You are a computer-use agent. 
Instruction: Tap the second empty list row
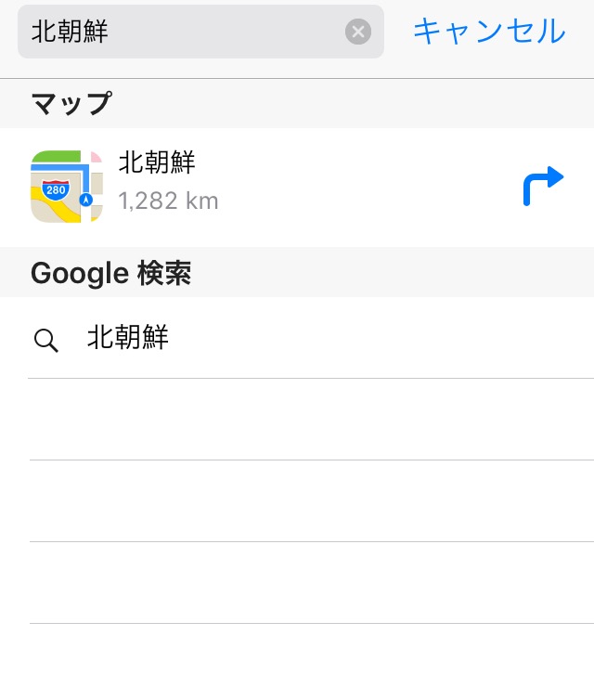(x=312, y=501)
